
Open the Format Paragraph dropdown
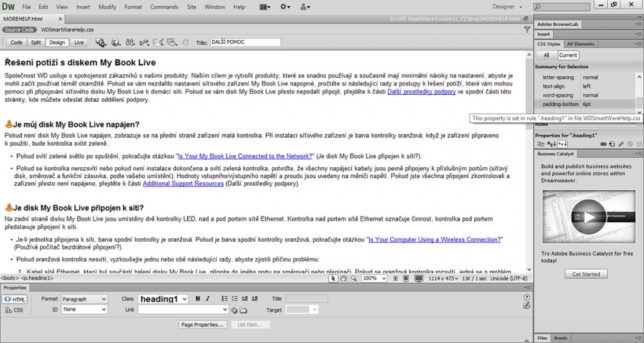point(84,299)
